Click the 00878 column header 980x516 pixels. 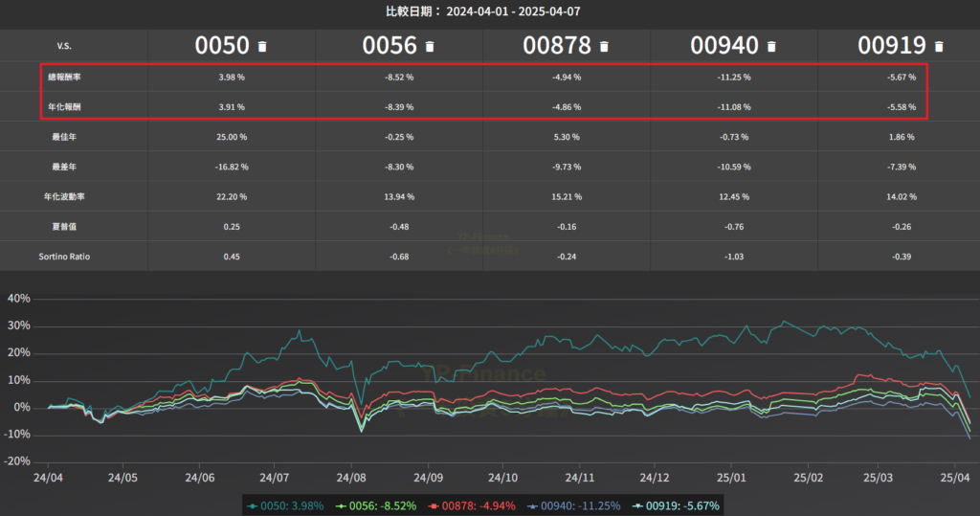tap(557, 46)
